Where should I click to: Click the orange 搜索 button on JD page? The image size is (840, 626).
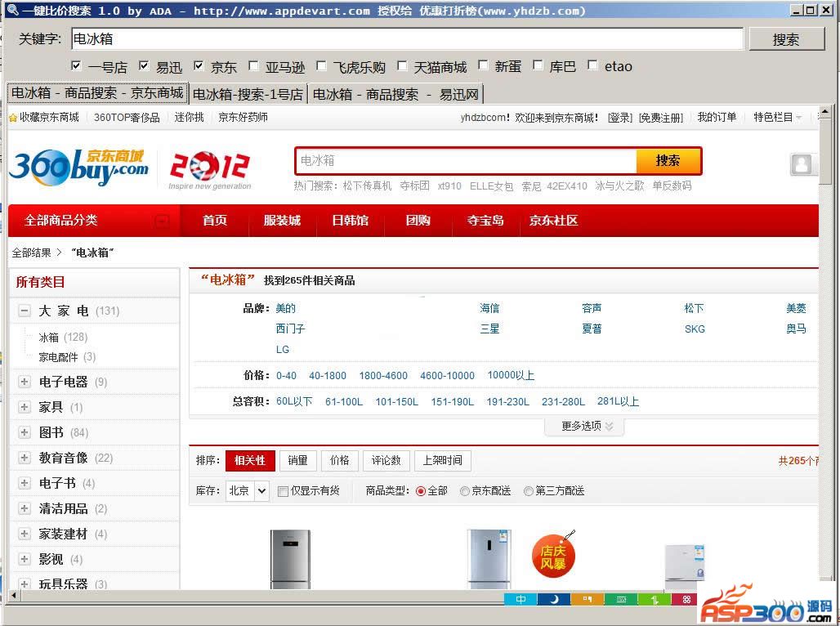pos(668,161)
